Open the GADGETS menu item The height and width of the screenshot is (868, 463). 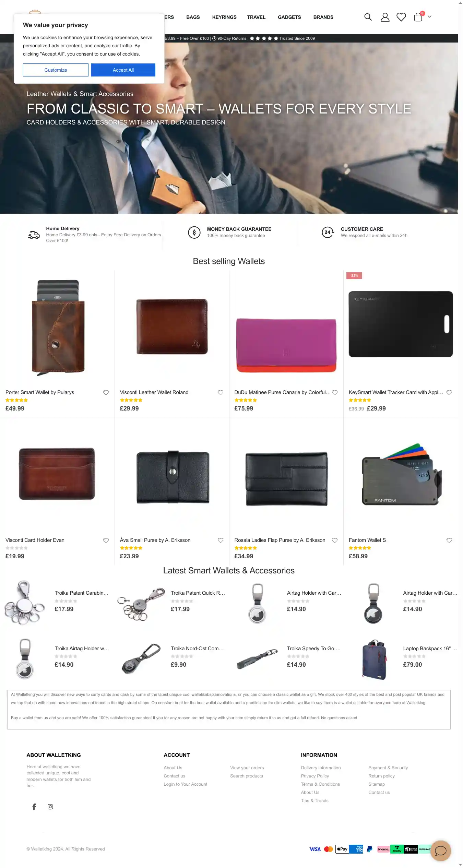289,17
